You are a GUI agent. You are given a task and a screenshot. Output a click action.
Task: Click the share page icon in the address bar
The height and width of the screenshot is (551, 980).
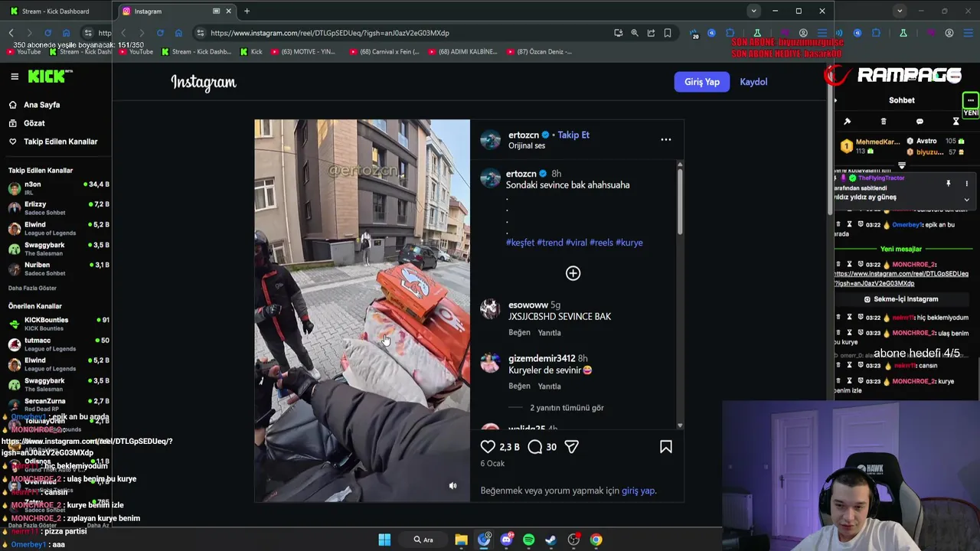[x=651, y=33]
